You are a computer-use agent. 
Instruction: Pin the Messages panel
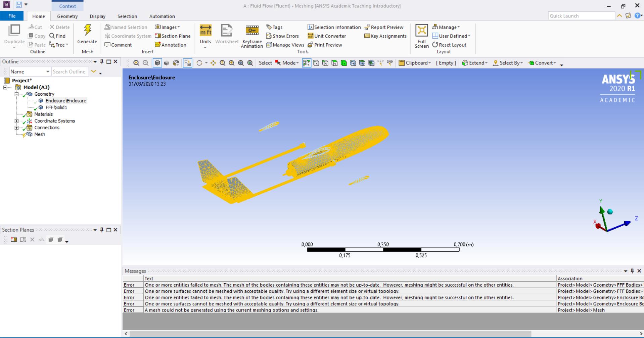pos(632,271)
